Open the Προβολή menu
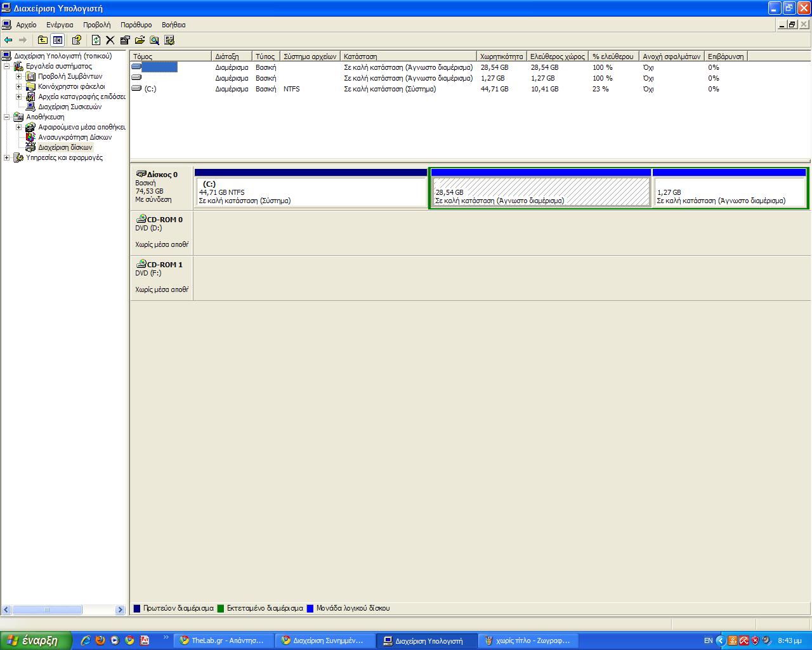This screenshot has height=650, width=812. coord(96,25)
